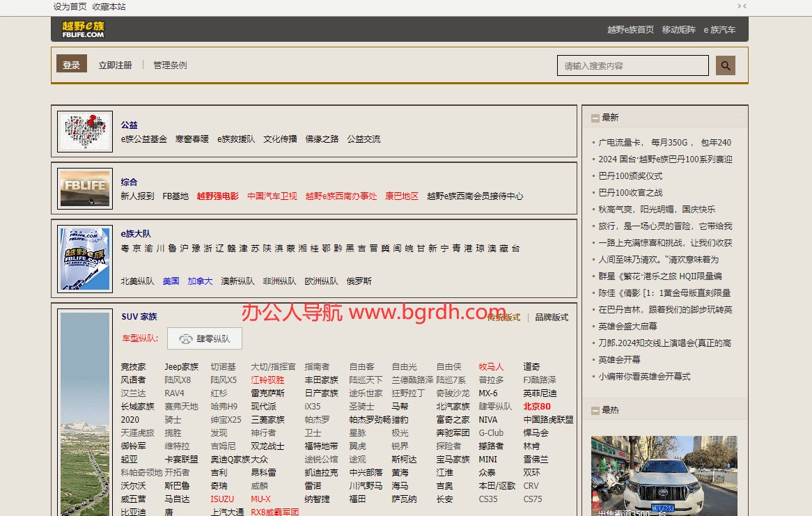812x516 pixels.
Task: Collapse the 最热 panel with minus icon
Action: pyautogui.click(x=595, y=411)
